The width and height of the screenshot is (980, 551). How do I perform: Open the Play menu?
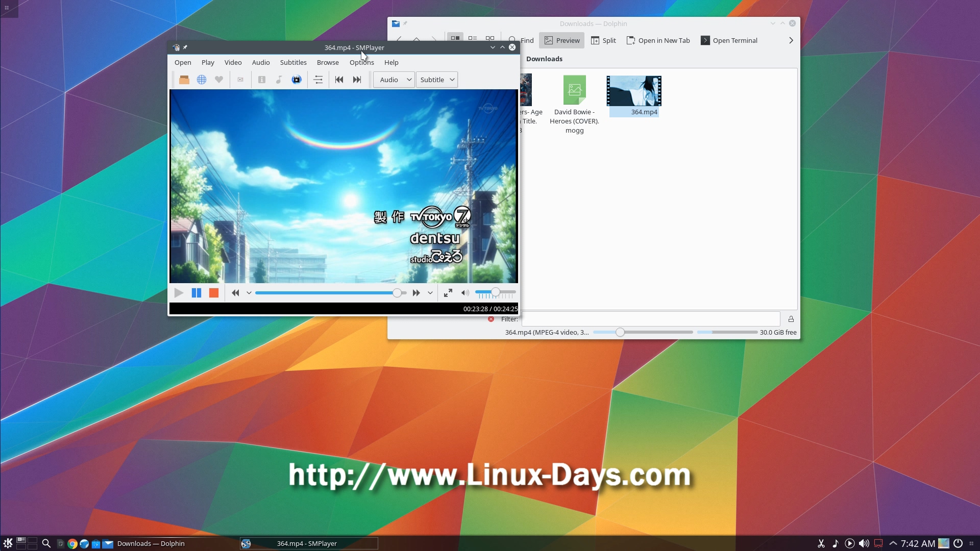click(x=208, y=62)
